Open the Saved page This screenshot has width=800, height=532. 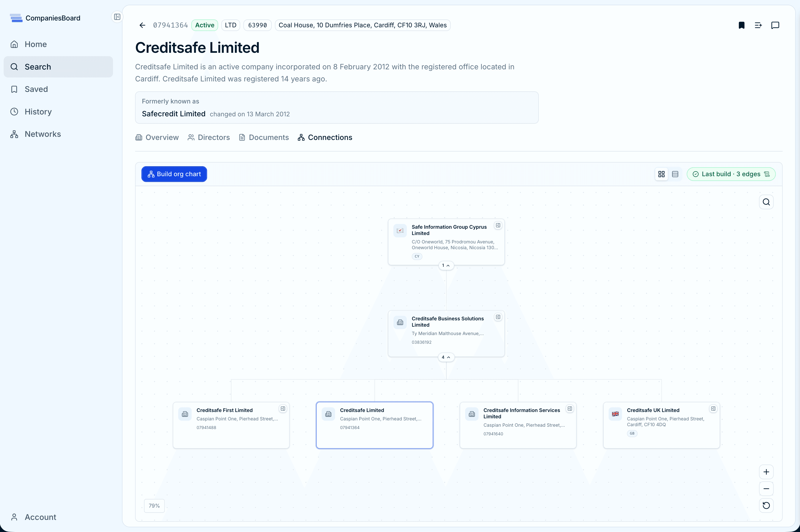tap(58, 89)
